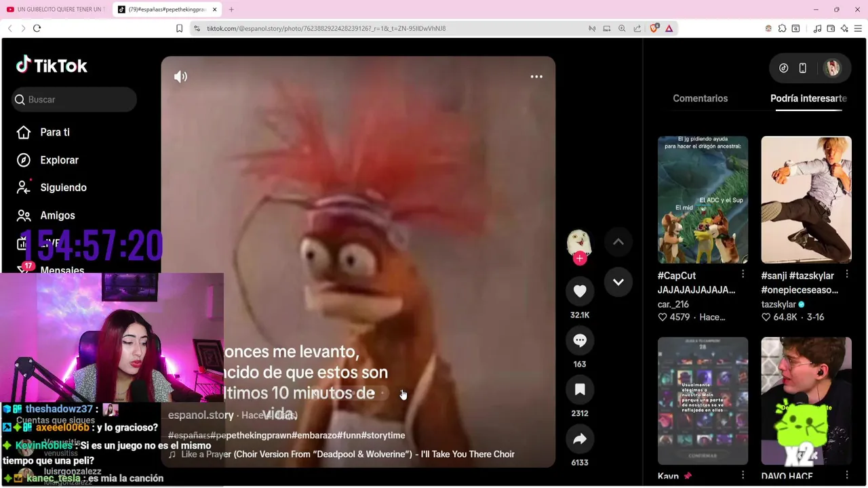Open comments via speech bubble icon
Image resolution: width=868 pixels, height=488 pixels.
(580, 340)
